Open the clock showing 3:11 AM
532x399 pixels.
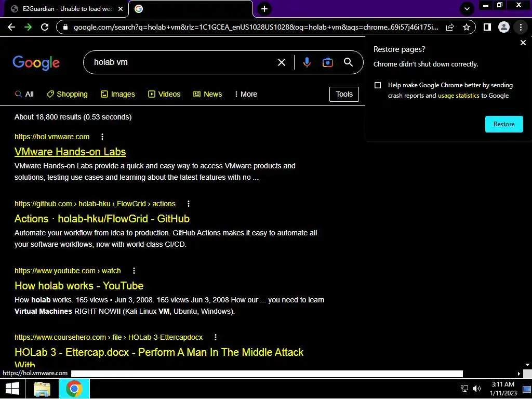tap(503, 389)
